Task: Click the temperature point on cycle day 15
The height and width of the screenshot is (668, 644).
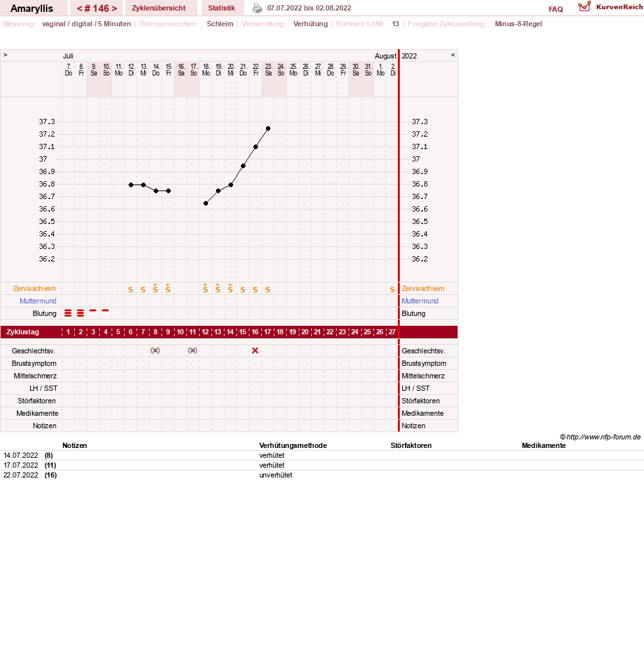Action: click(x=243, y=166)
